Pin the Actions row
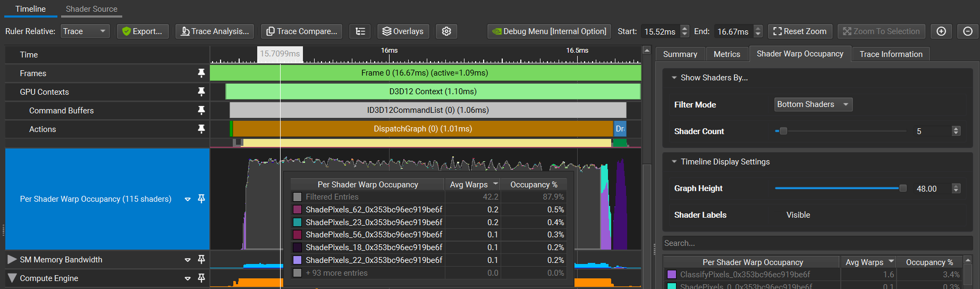This screenshot has height=289, width=980. tap(201, 129)
